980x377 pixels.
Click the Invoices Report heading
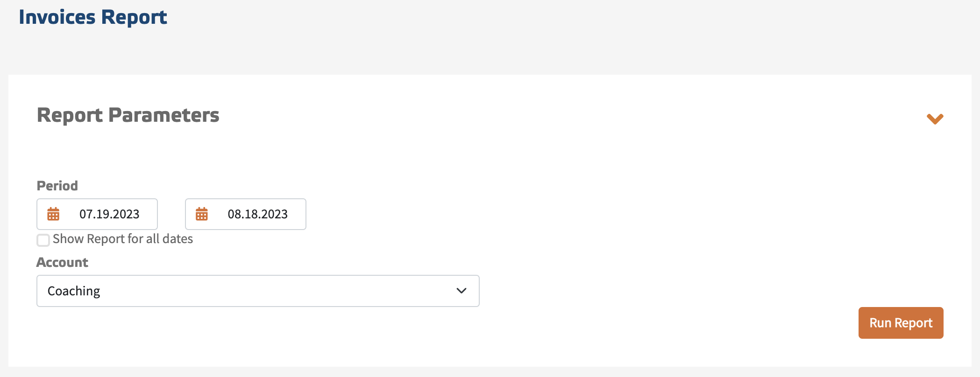[x=92, y=16]
